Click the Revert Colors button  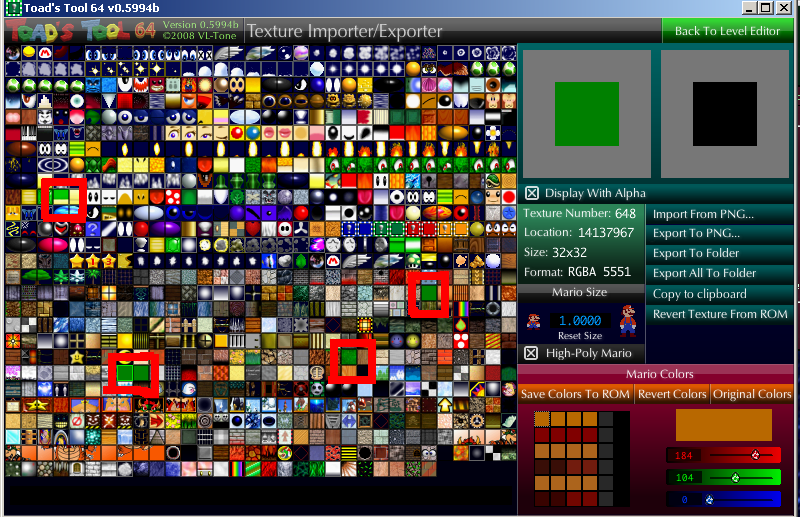pos(672,394)
